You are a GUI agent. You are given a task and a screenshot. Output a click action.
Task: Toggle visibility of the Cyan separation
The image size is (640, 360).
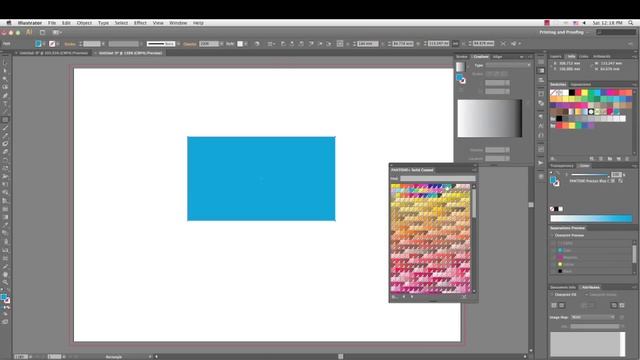click(x=553, y=250)
